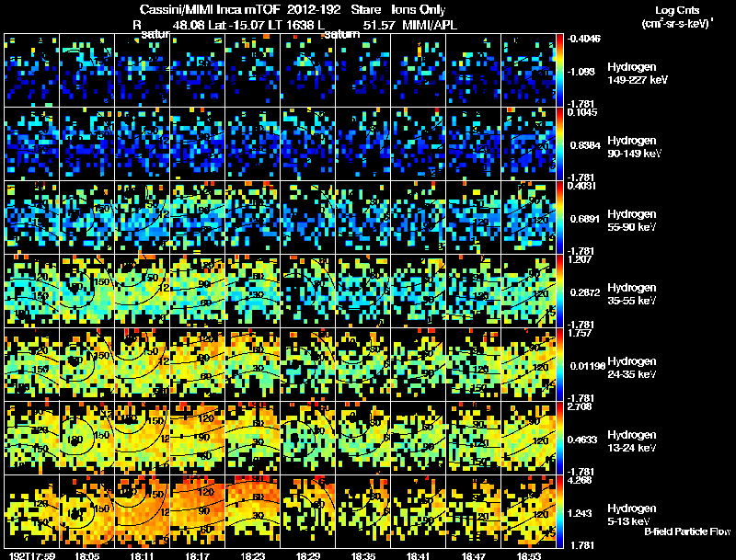Click the 18:17 time axis label
The height and width of the screenshot is (560, 736).
coord(197,555)
